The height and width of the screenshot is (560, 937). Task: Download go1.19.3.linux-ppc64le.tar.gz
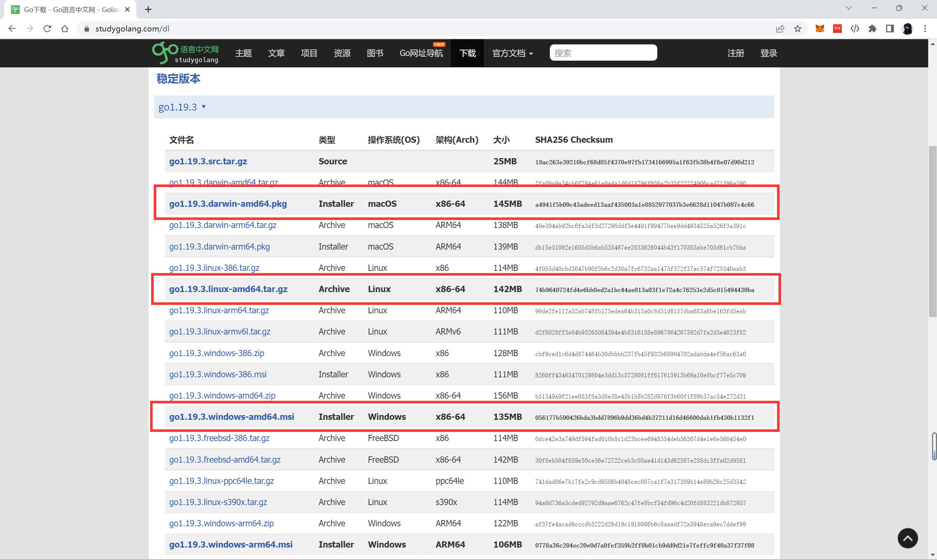(x=221, y=481)
